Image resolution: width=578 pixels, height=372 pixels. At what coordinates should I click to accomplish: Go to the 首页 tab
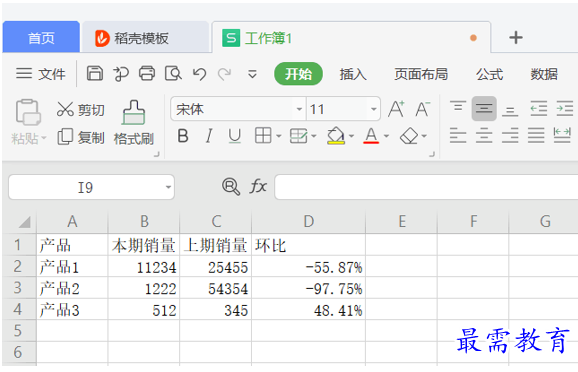[x=41, y=37]
